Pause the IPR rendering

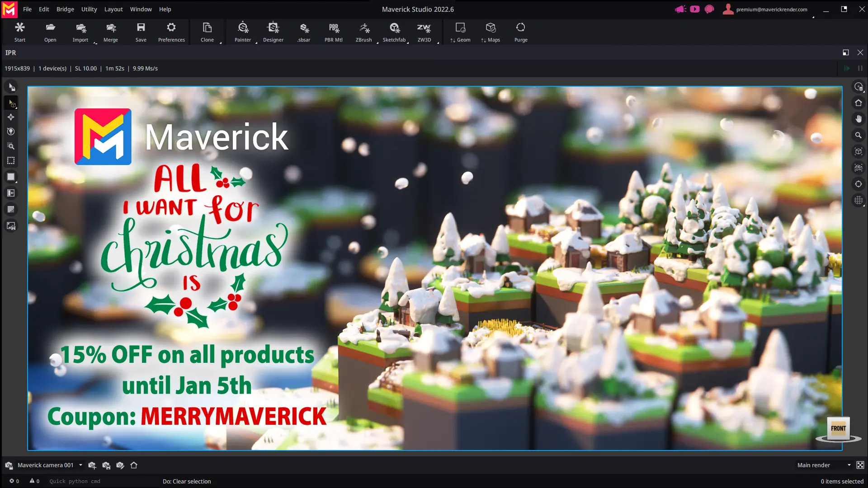point(860,68)
